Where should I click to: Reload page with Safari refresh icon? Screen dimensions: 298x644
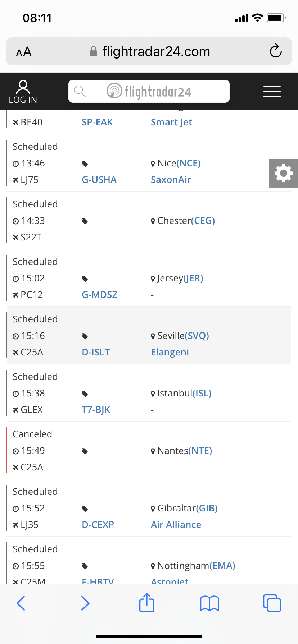(276, 51)
